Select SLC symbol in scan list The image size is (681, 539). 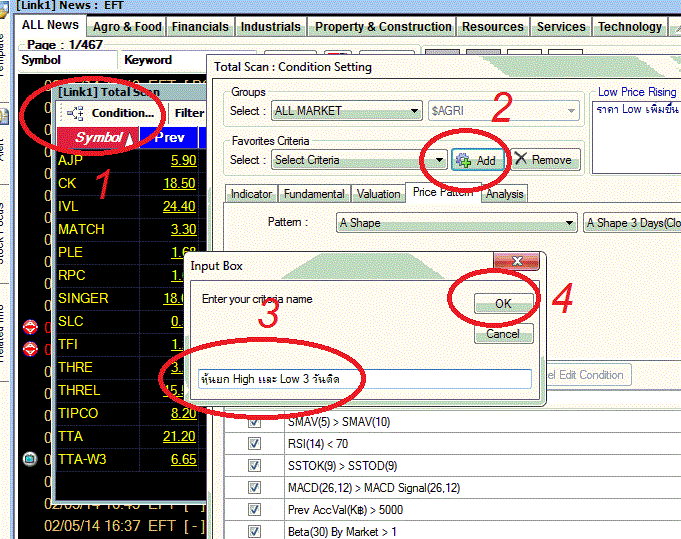pyautogui.click(x=70, y=321)
